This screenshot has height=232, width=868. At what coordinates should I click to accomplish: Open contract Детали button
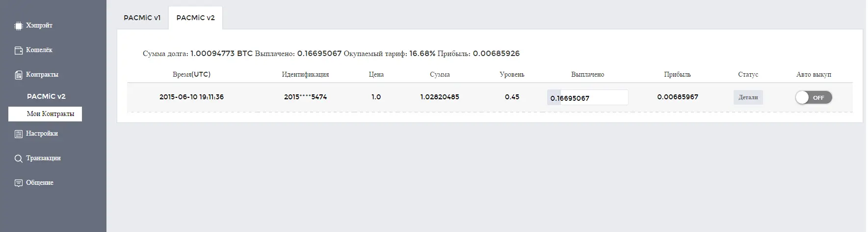(748, 97)
